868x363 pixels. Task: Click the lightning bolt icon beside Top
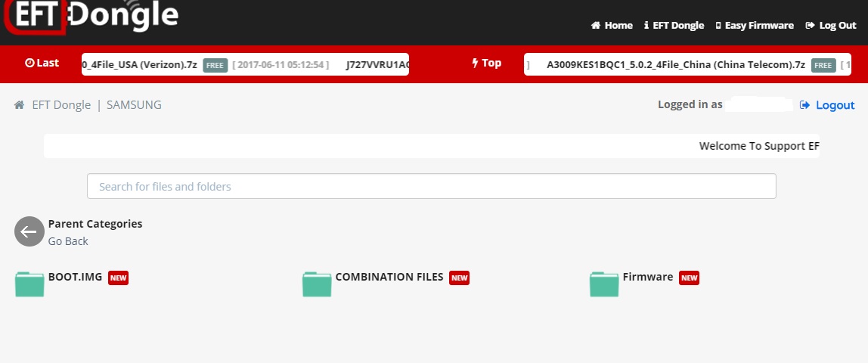point(475,63)
